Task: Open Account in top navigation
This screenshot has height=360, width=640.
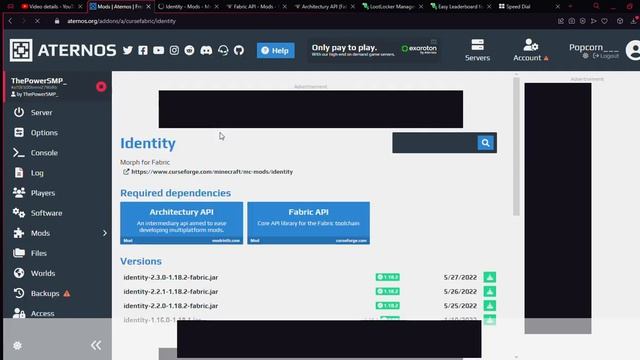Action: 530,50
